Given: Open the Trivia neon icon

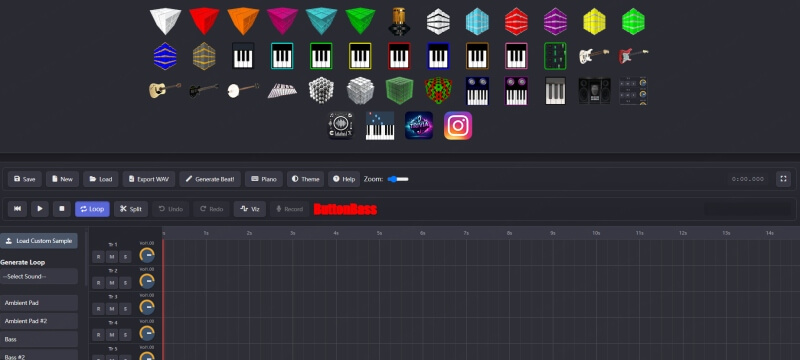Looking at the screenshot, I should coord(419,126).
